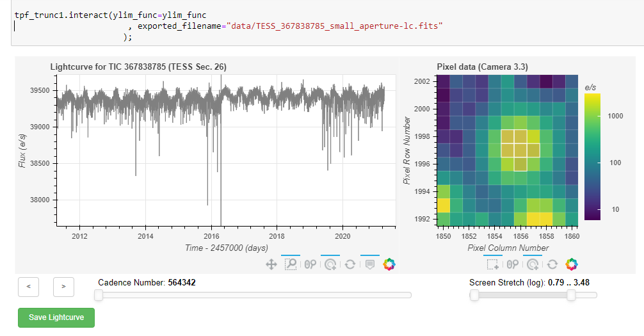The height and width of the screenshot is (336, 644).
Task: Click the exported filename string in the code cell
Action: 335,26
